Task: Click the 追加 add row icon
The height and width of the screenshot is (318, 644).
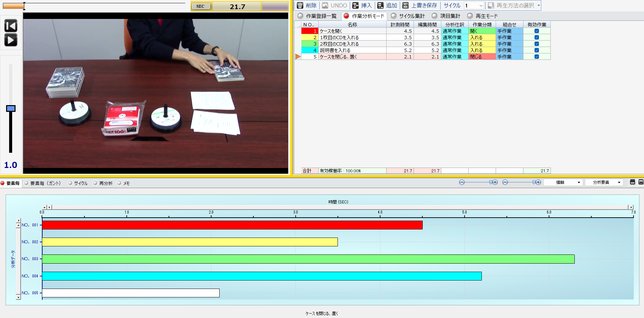Action: [x=380, y=5]
